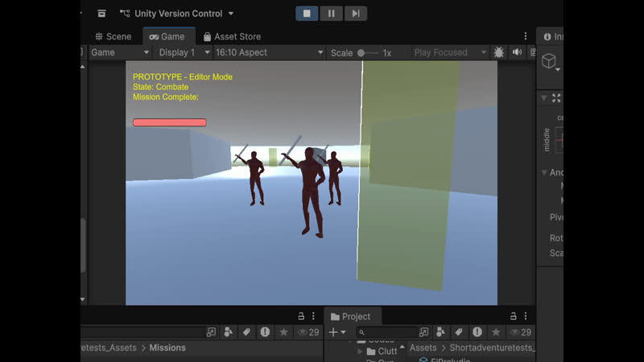The image size is (644, 362).
Task: Click the Project panel search field
Action: [x=388, y=332]
